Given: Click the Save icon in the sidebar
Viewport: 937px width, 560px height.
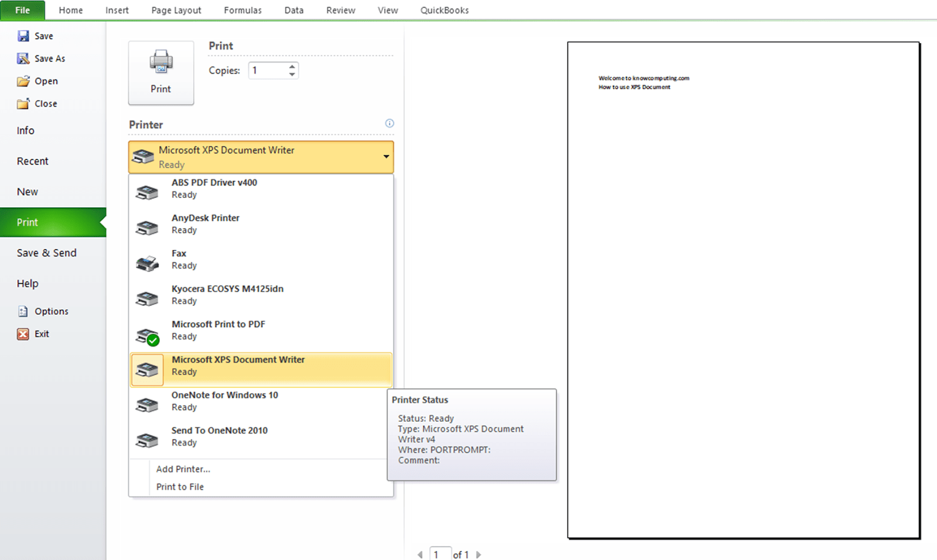Looking at the screenshot, I should [23, 36].
